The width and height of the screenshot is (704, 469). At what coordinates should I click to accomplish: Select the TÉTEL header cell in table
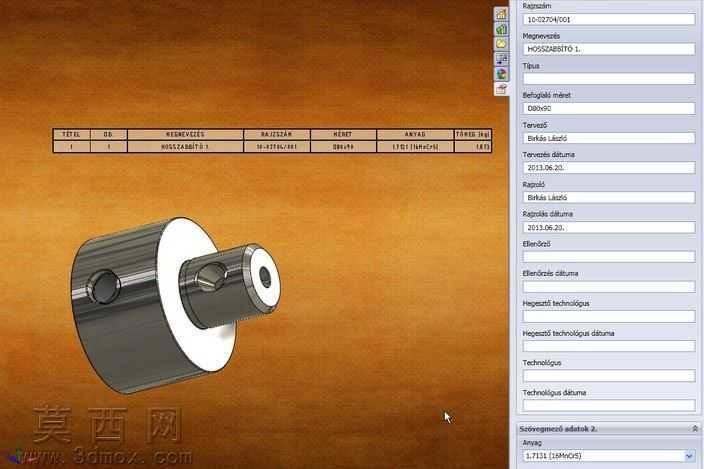72,134
